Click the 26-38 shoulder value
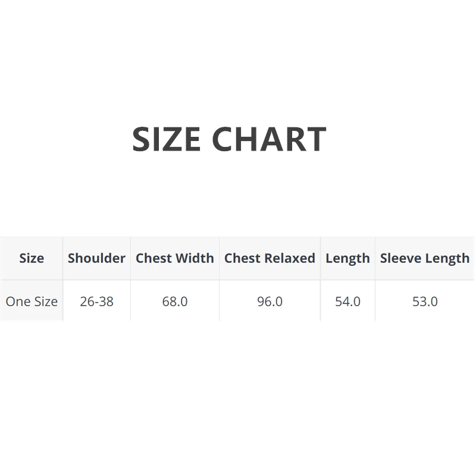Screen dimensions: 476x476 96,302
